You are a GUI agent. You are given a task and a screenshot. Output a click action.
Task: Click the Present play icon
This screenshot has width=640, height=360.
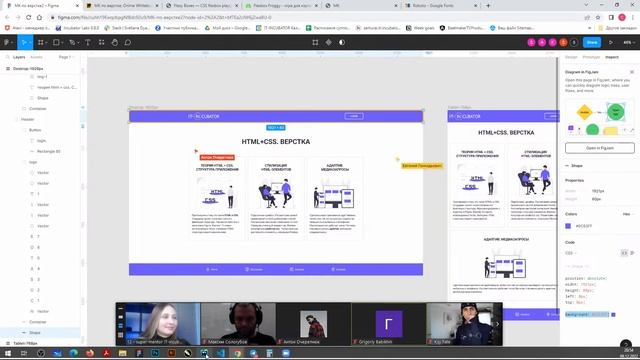pyautogui.click(x=611, y=42)
